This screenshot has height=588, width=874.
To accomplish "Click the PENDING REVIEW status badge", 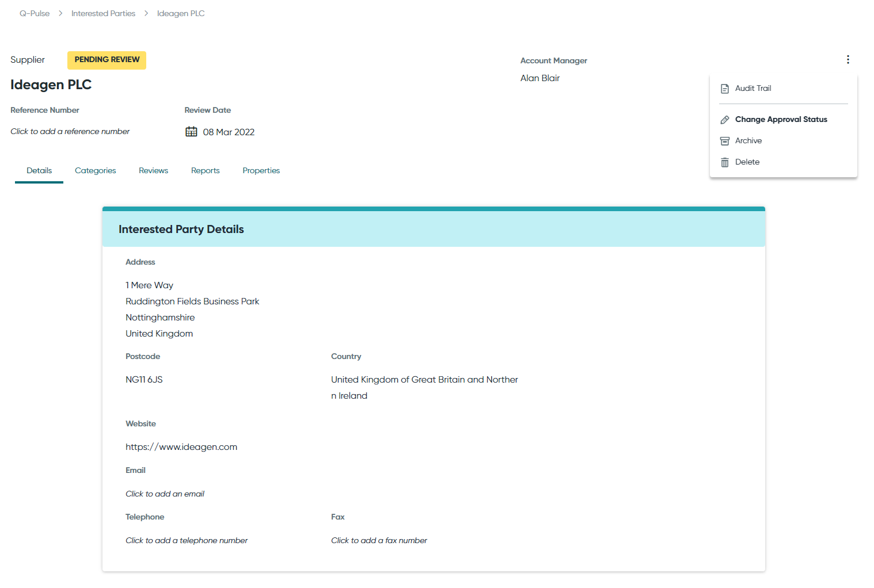I will 107,60.
